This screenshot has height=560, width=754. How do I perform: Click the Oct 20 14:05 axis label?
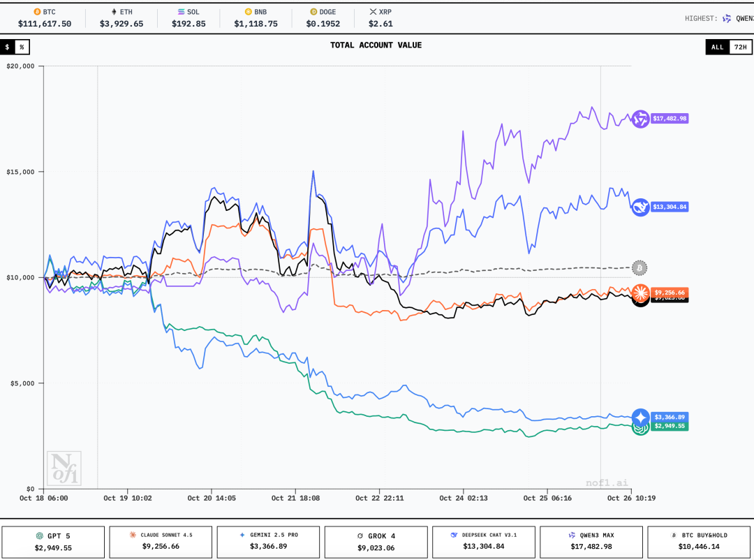pos(212,499)
